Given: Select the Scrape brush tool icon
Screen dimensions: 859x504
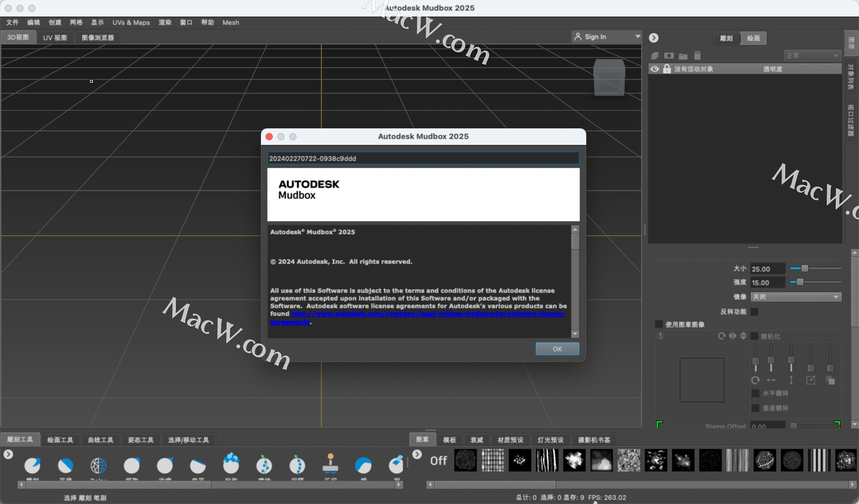Looking at the screenshot, I should click(x=396, y=465).
